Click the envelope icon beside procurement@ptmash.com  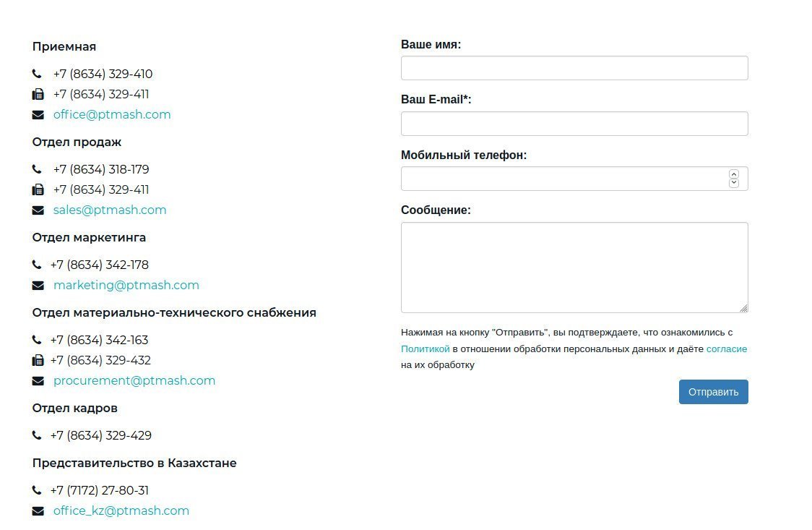38,380
